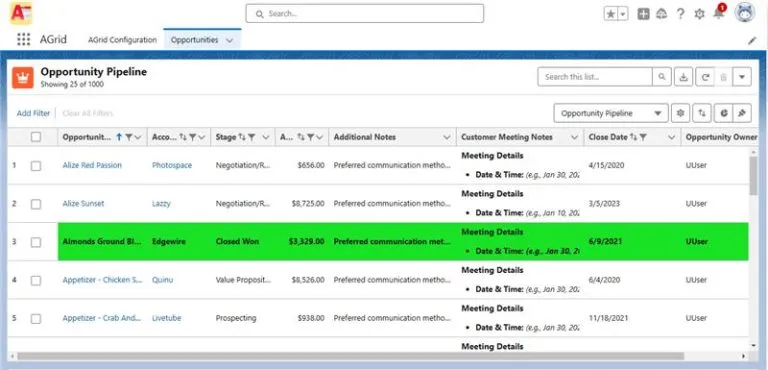Click ascending sort arrow in Opportunity Name header

tap(119, 138)
